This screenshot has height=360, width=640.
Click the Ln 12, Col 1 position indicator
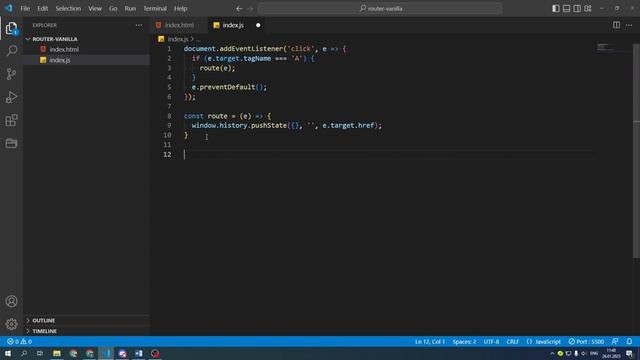pyautogui.click(x=430, y=342)
